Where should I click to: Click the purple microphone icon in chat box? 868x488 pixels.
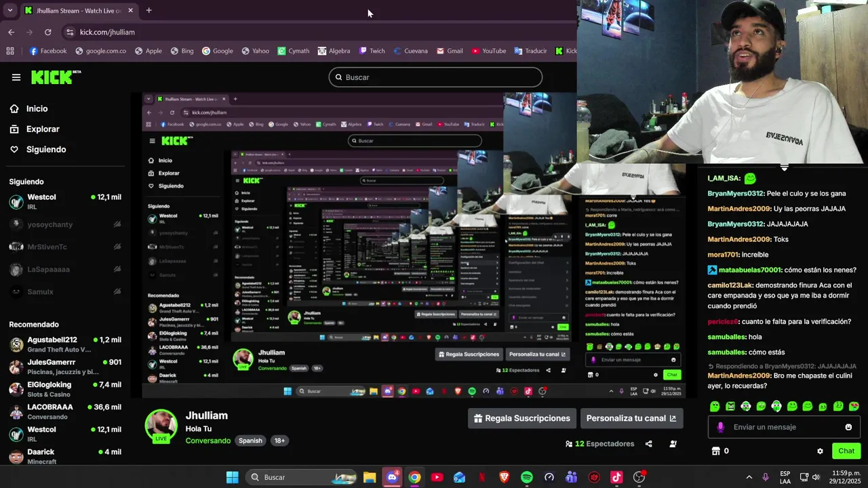pos(720,427)
